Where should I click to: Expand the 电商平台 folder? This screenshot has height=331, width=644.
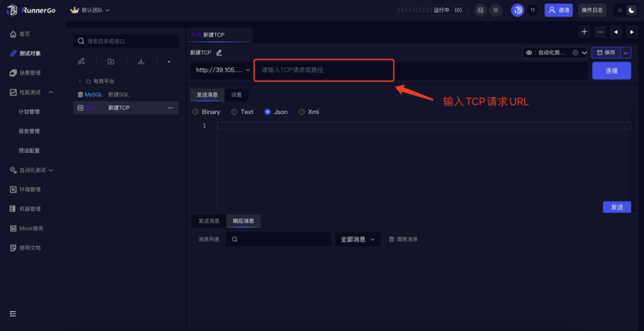[79, 81]
